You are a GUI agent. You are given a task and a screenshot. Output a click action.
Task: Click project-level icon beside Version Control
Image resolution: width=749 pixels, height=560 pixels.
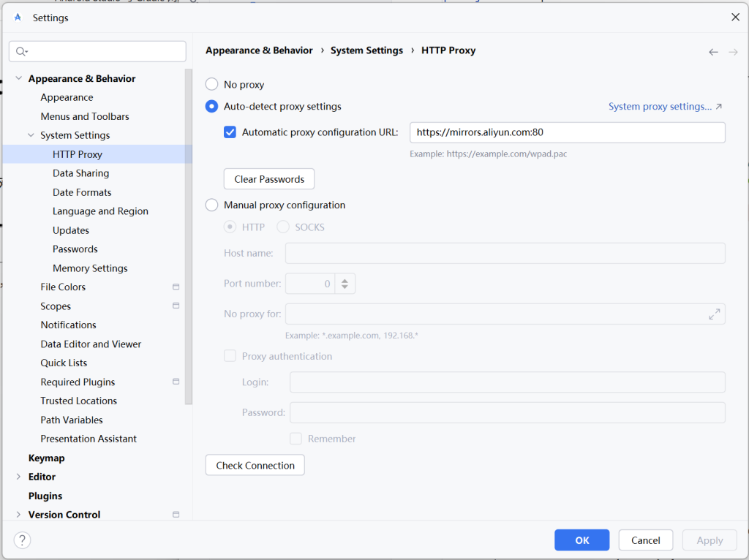click(176, 515)
